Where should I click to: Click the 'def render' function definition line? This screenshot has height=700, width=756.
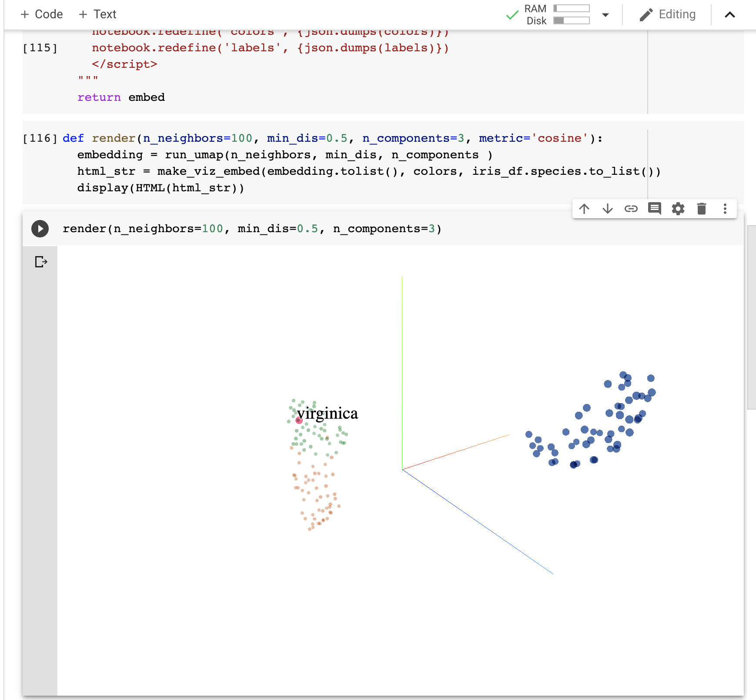(x=333, y=138)
